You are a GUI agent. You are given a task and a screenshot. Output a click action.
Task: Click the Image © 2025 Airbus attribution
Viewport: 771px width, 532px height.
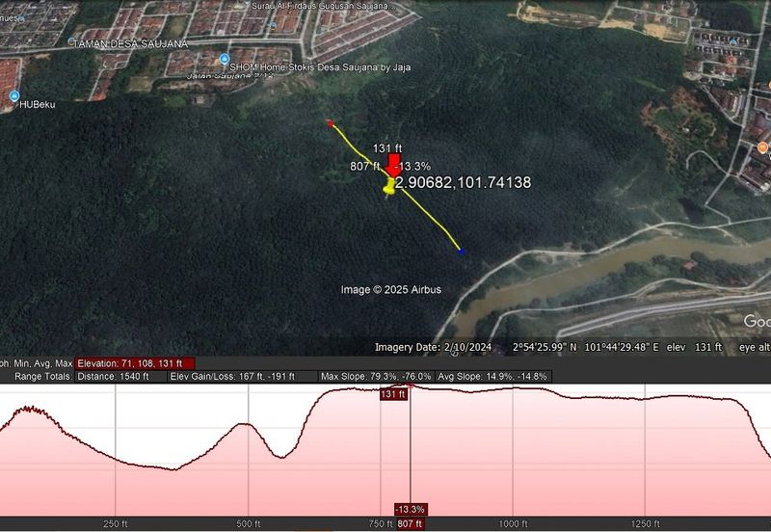391,289
